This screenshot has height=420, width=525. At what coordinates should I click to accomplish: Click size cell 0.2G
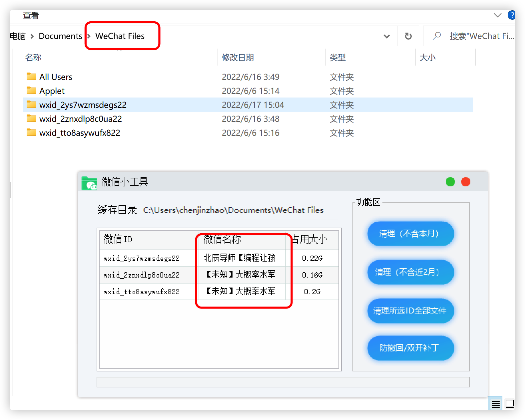click(312, 292)
